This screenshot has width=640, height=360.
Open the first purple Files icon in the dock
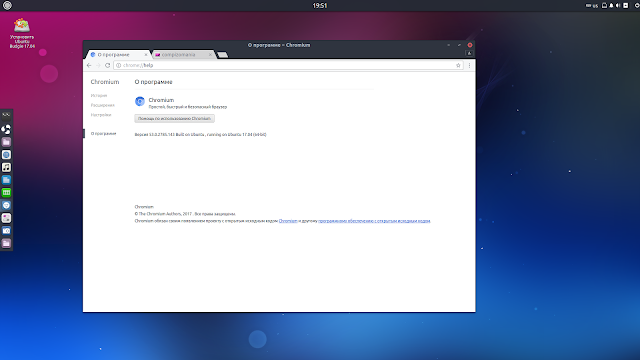(6, 142)
